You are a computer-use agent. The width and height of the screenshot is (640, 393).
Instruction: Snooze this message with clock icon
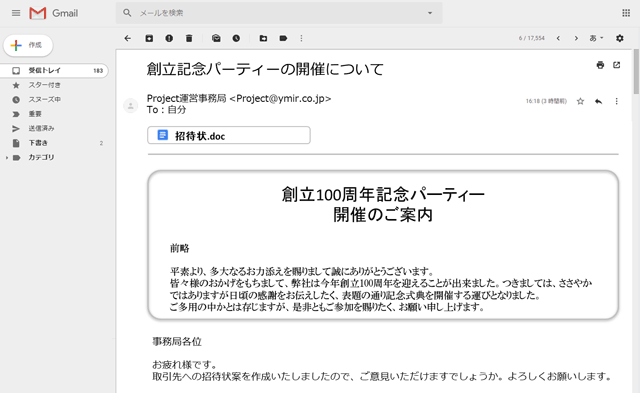(236, 38)
